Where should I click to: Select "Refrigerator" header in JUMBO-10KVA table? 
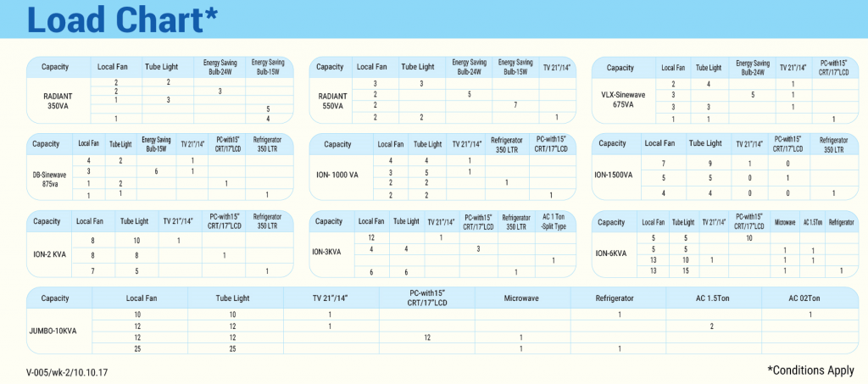click(615, 298)
